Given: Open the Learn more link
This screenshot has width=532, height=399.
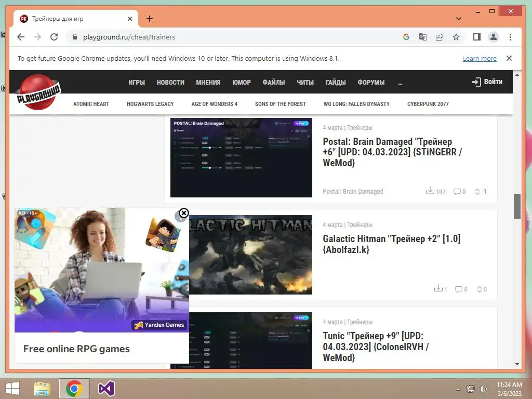Looking at the screenshot, I should [480, 58].
